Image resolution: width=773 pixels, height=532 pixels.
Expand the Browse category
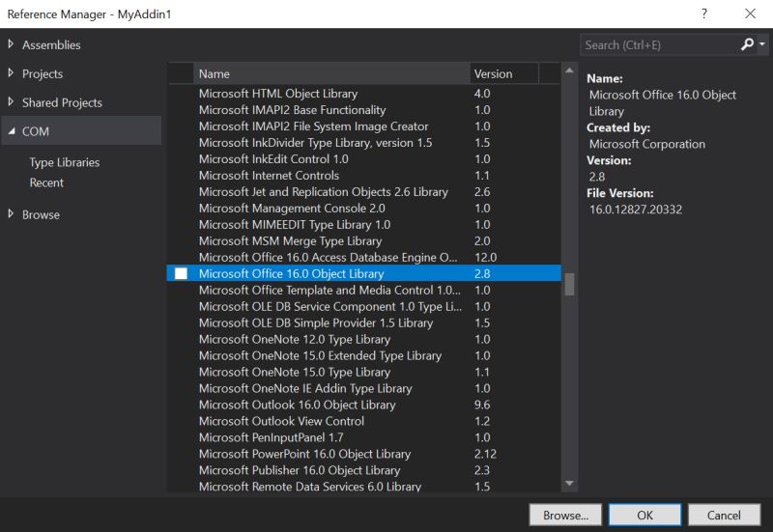(x=11, y=214)
